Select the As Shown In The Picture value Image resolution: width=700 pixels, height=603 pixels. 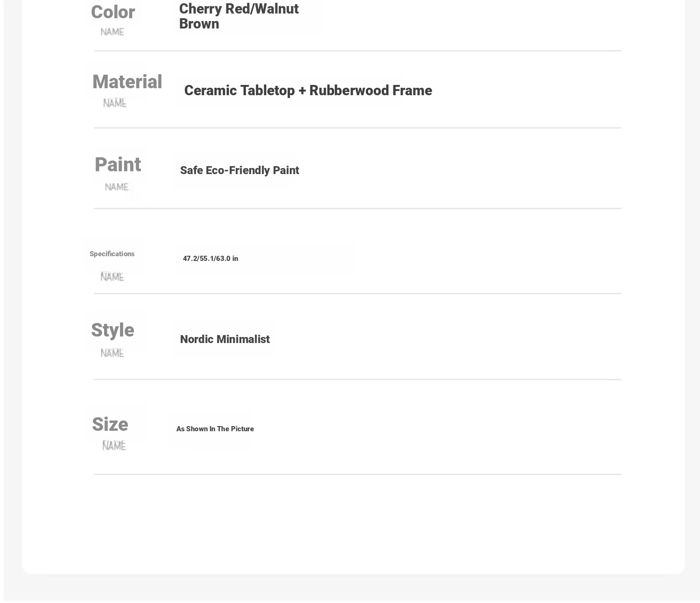(215, 429)
